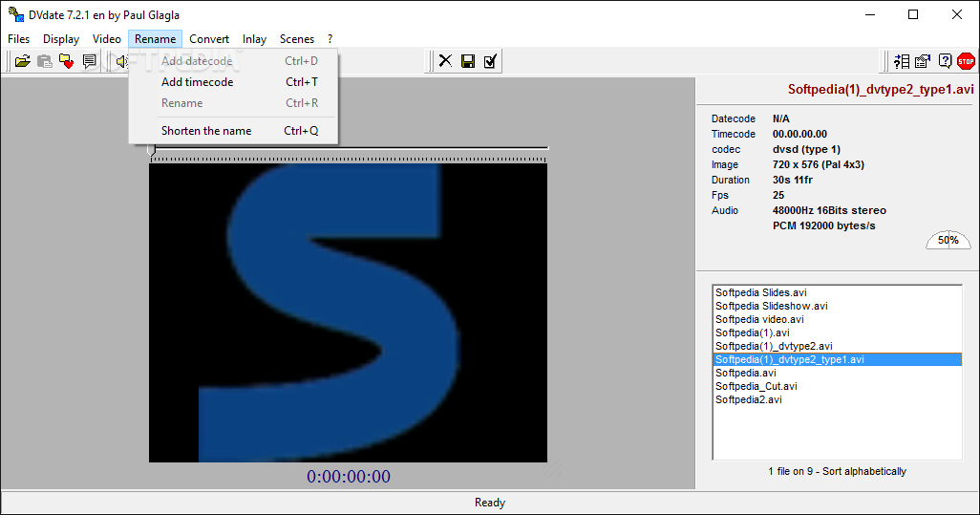Click the greyed-out paste clipboard icon

(x=44, y=61)
